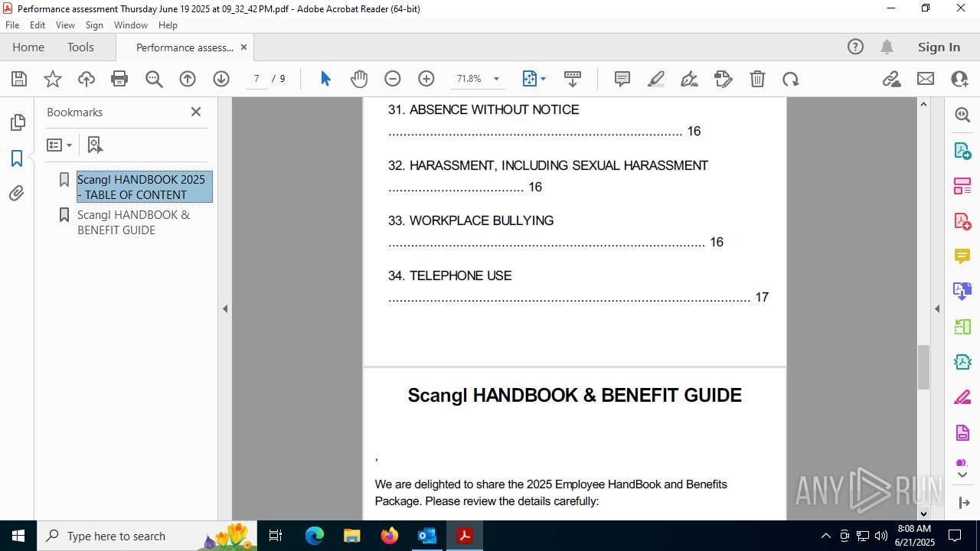Select Scangl HANDBOOK & BENEFIT GUIDE bookmark
This screenshot has height=551, width=980.
[134, 222]
